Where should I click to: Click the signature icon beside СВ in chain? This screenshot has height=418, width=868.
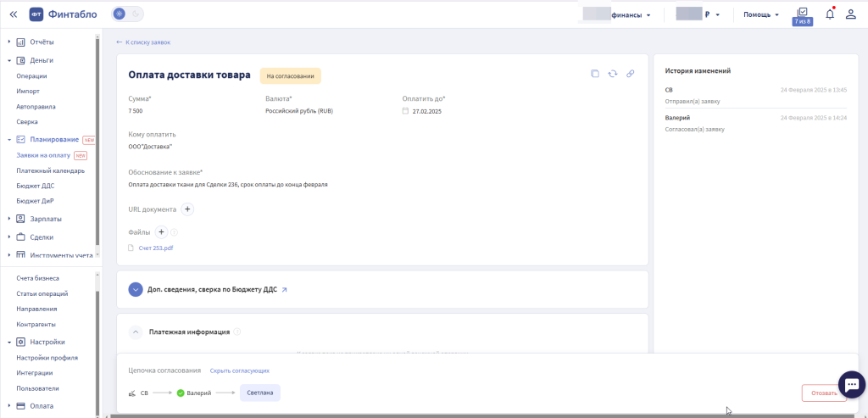click(131, 393)
